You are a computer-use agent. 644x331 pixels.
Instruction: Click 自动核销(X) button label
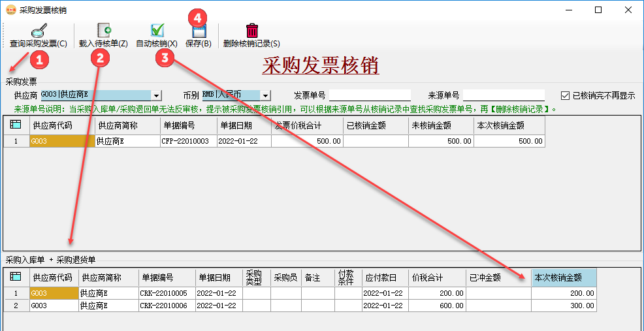tap(157, 44)
